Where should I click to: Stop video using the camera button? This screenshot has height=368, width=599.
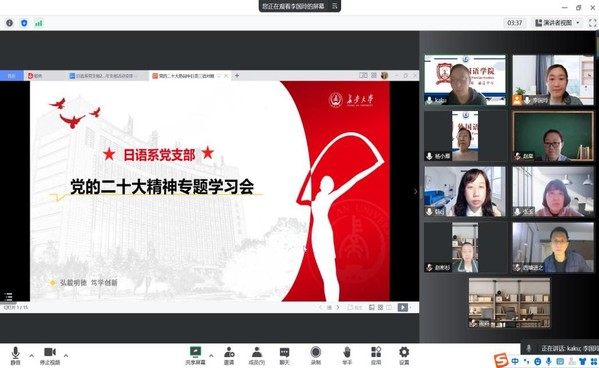pyautogui.click(x=50, y=355)
